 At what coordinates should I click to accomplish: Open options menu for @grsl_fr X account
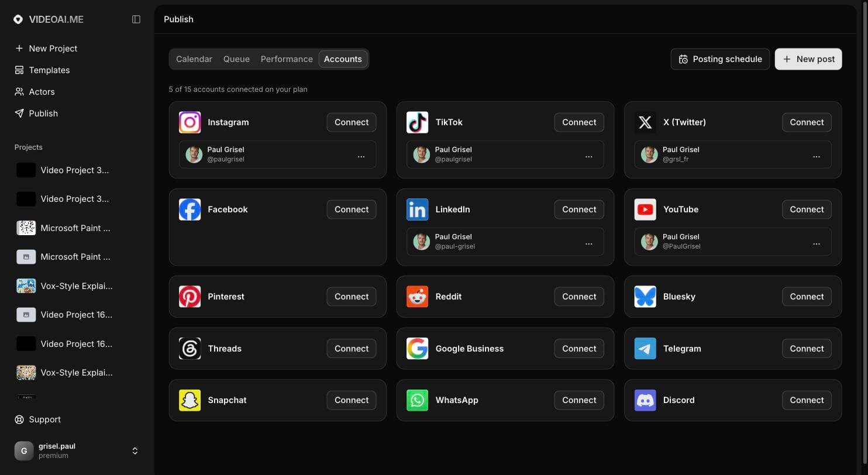pyautogui.click(x=817, y=157)
